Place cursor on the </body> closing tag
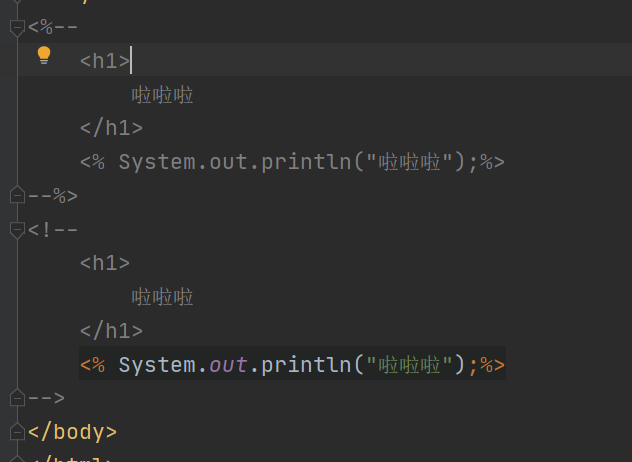This screenshot has width=632, height=462. point(73,432)
